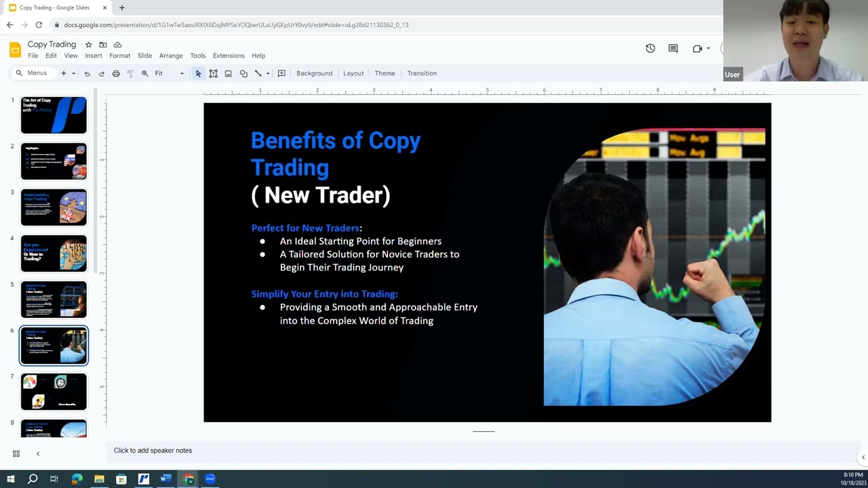Click the Layout button

coord(353,73)
